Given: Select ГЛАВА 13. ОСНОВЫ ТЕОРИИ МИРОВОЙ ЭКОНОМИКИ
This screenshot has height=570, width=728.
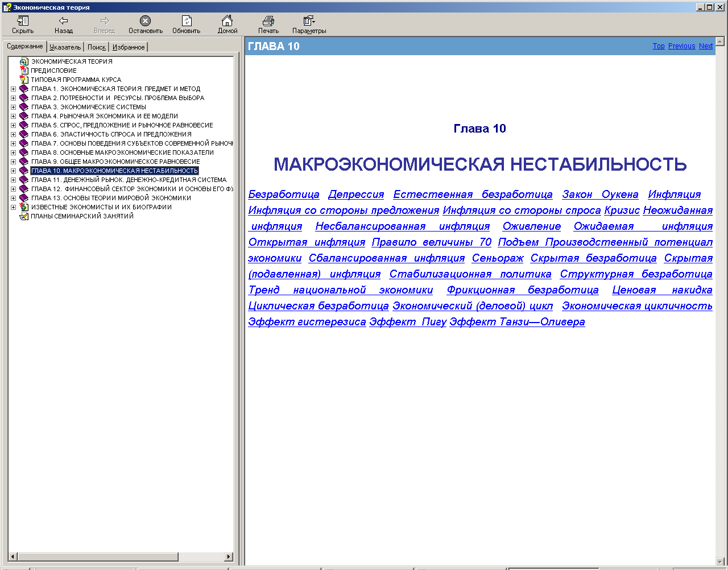Looking at the screenshot, I should 111,198.
